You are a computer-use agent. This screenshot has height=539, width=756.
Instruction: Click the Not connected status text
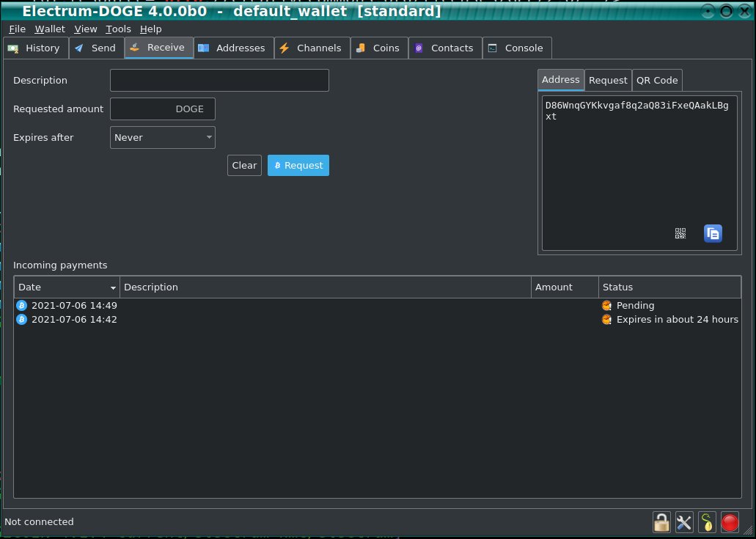pos(39,522)
